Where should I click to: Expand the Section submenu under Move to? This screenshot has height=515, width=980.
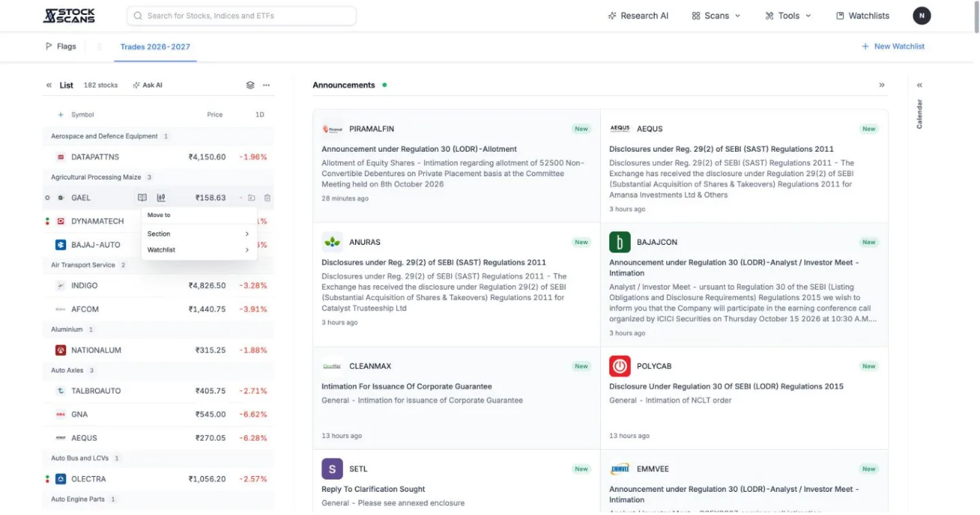(x=199, y=233)
